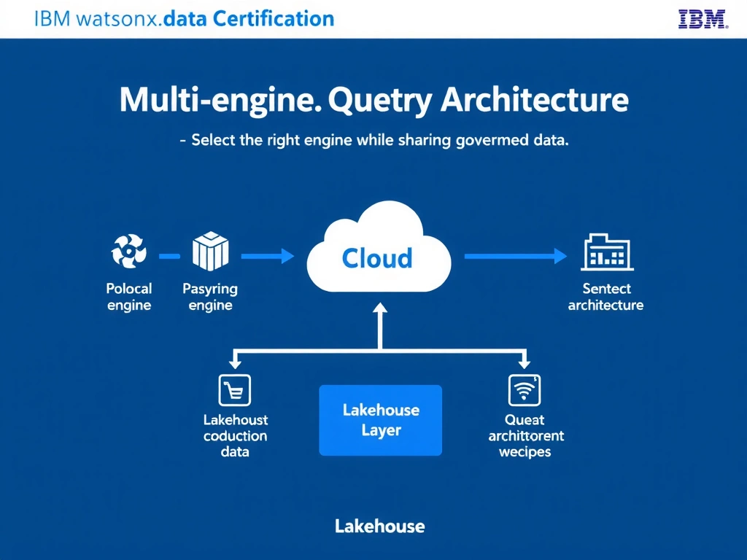The width and height of the screenshot is (747, 560).
Task: Click the shopping cart icon above Lakehoust
Action: 234,390
